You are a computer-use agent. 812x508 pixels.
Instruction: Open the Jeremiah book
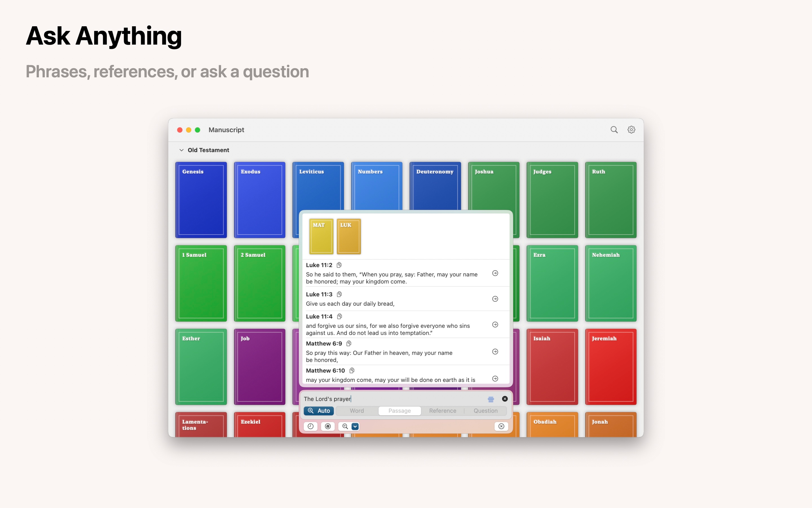611,367
